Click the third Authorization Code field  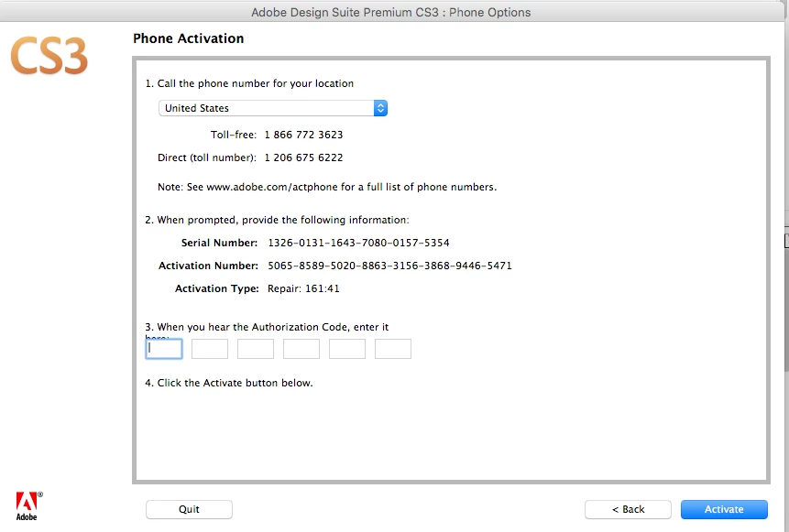(x=256, y=349)
